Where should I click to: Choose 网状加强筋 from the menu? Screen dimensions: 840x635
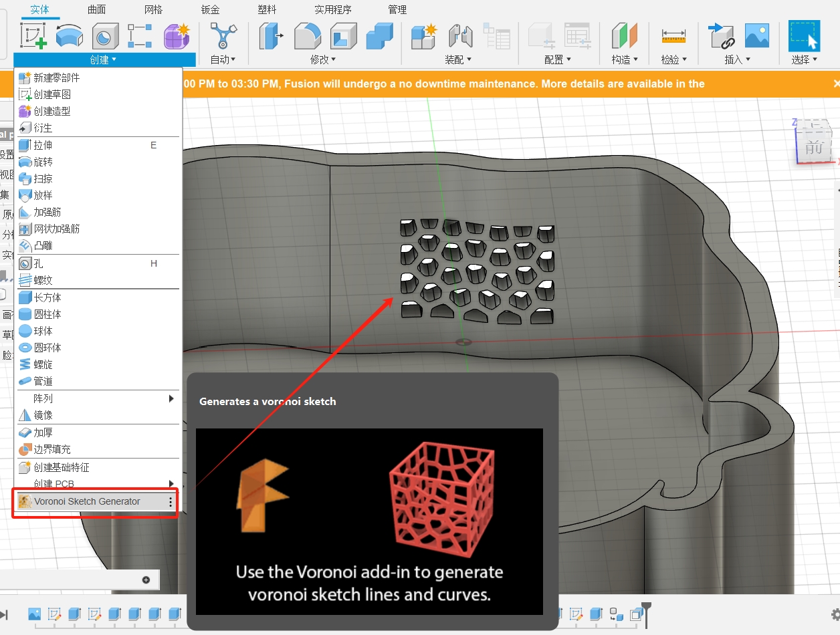pyautogui.click(x=98, y=229)
